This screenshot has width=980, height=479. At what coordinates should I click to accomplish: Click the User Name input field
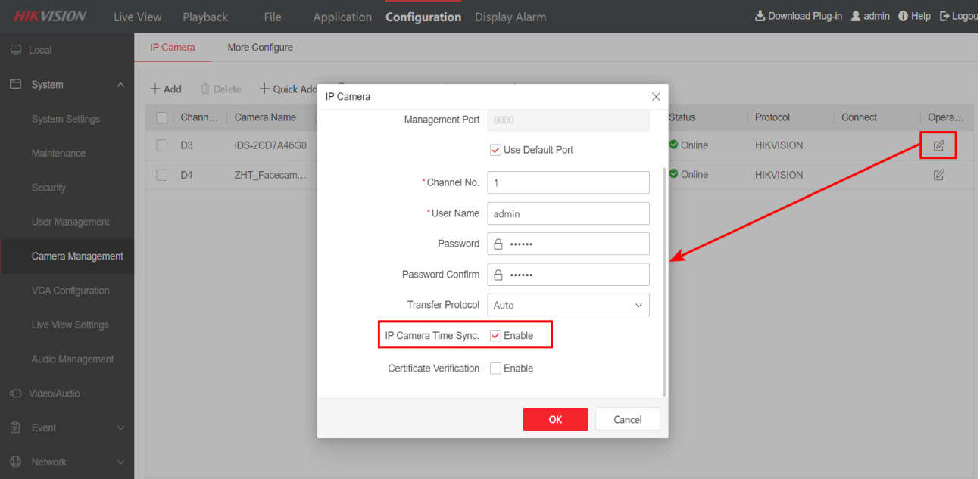(568, 213)
